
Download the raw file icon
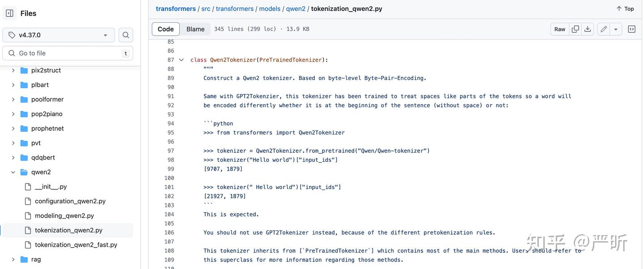pos(588,29)
